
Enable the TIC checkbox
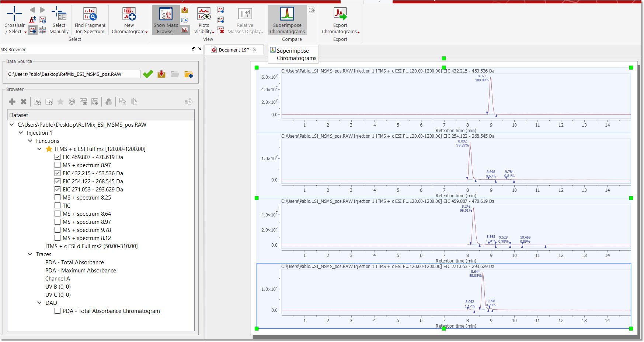[x=58, y=205]
